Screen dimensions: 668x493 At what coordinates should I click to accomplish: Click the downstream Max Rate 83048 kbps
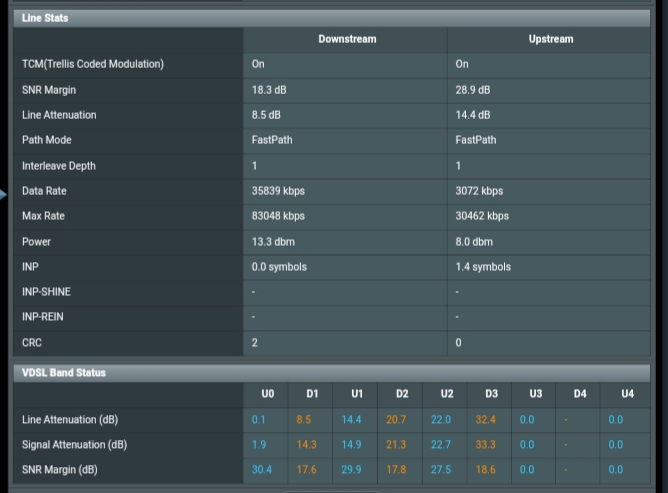[x=278, y=216]
